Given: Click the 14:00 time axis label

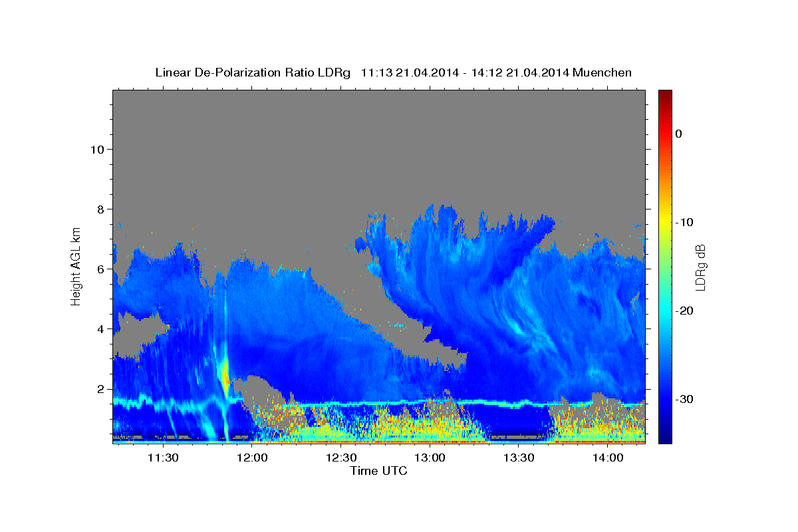Looking at the screenshot, I should [x=608, y=458].
